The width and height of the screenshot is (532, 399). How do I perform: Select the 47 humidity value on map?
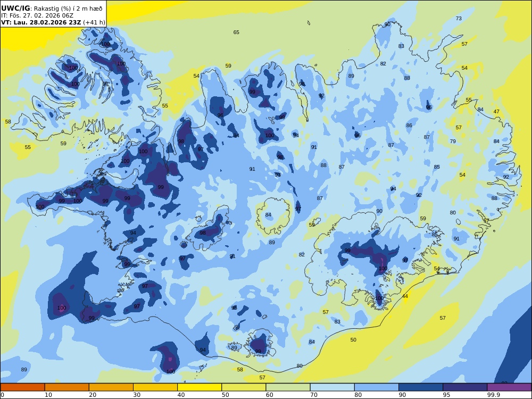click(x=496, y=112)
